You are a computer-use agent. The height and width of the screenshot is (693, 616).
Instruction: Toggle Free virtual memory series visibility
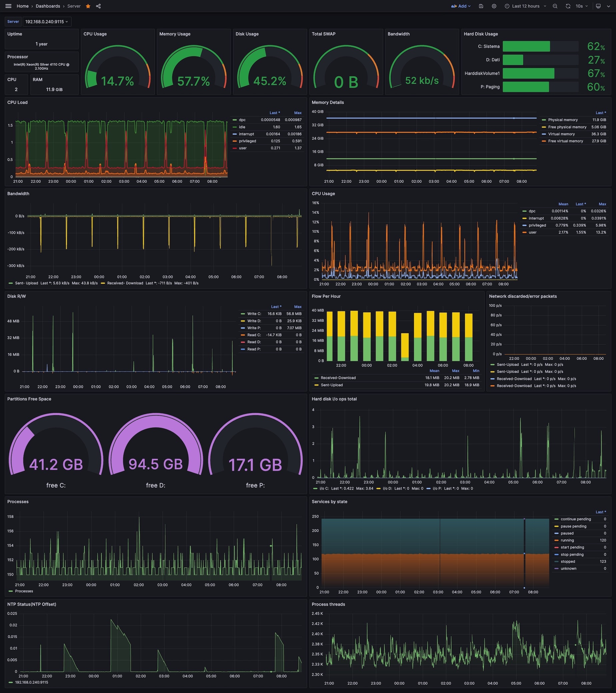pos(566,141)
